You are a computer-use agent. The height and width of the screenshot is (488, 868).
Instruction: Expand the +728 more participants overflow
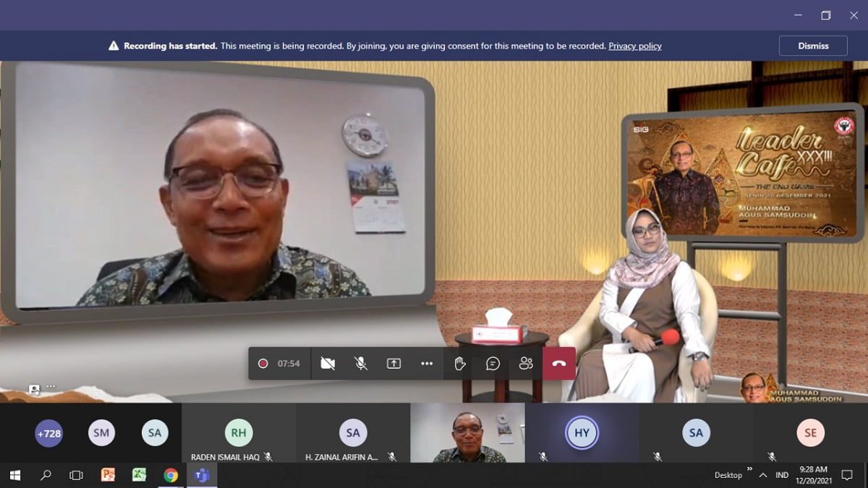click(48, 433)
